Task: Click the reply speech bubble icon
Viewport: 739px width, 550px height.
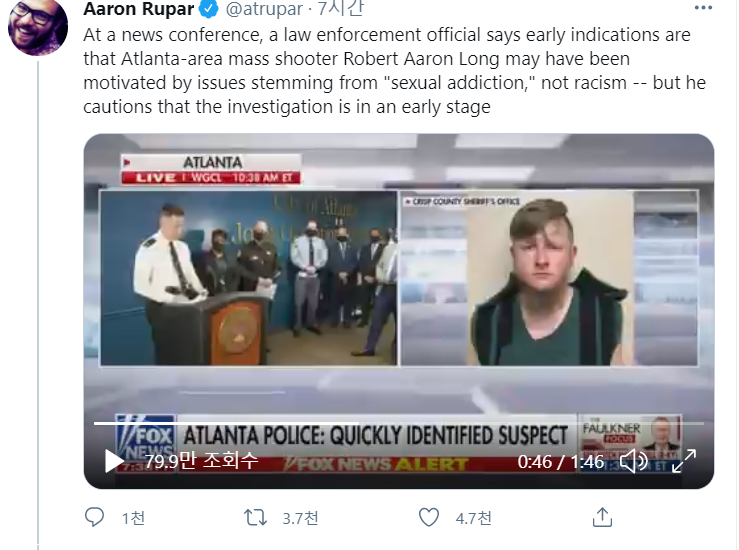Action: pyautogui.click(x=95, y=517)
